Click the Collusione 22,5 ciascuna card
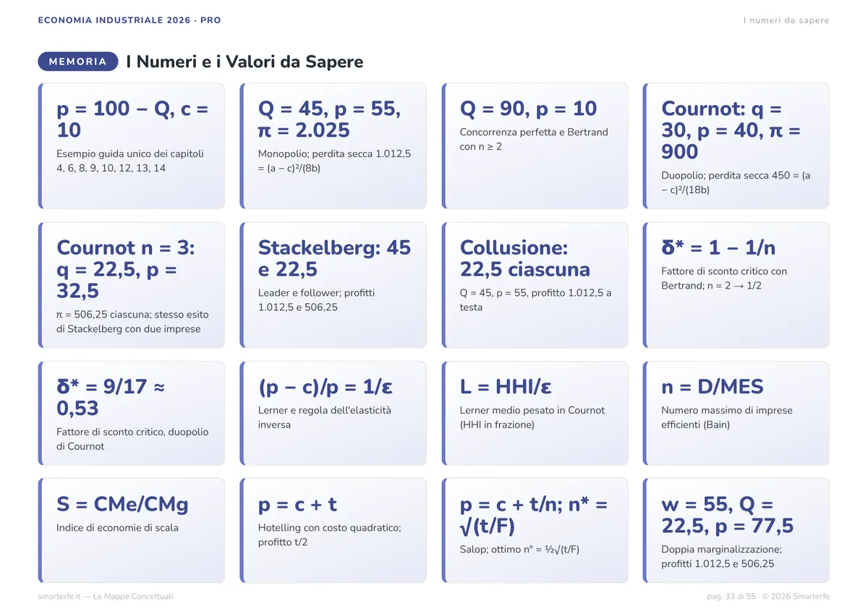The image size is (868, 614). 535,285
